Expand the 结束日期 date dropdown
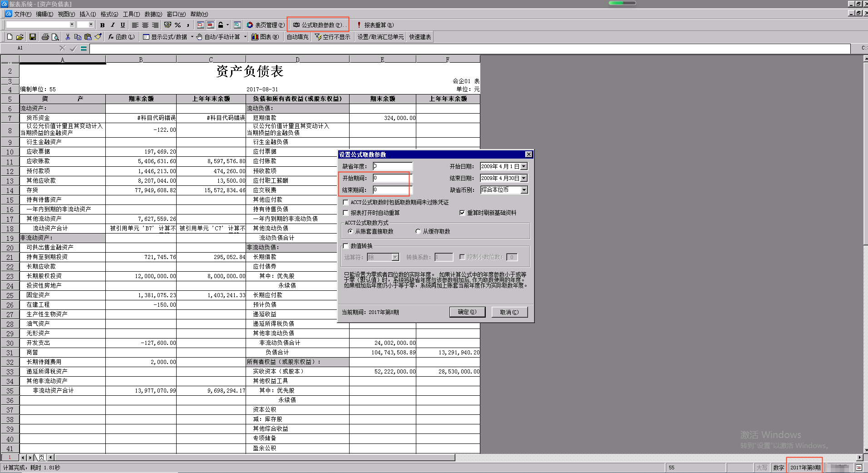 pos(524,179)
